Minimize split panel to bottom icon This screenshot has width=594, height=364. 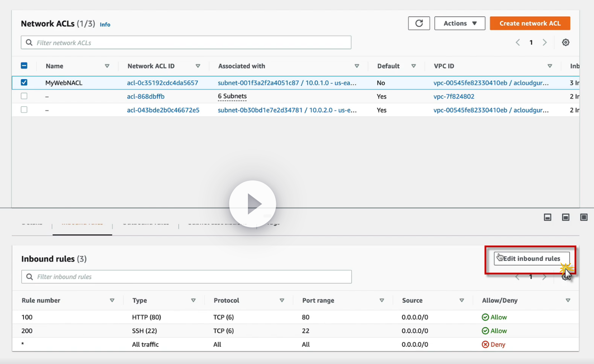pyautogui.click(x=547, y=217)
